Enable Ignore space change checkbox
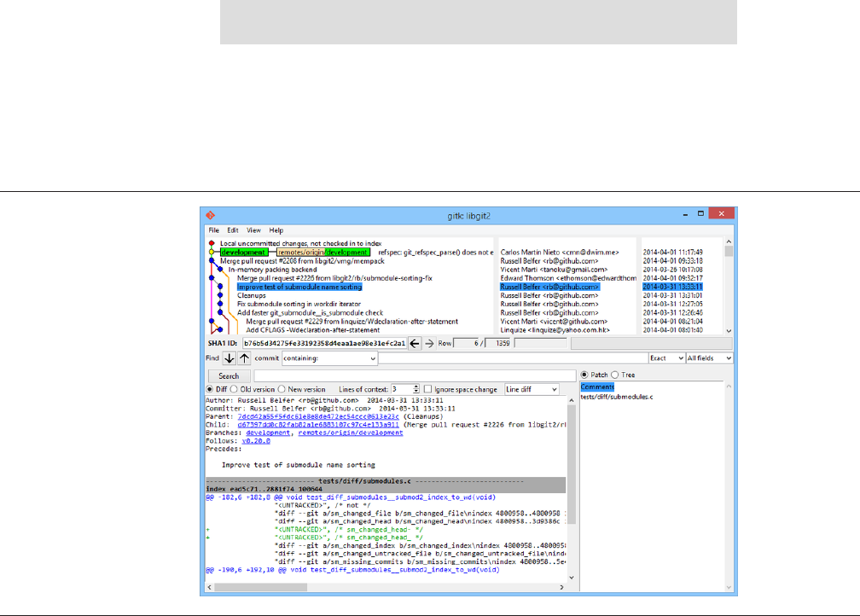 tap(427, 389)
